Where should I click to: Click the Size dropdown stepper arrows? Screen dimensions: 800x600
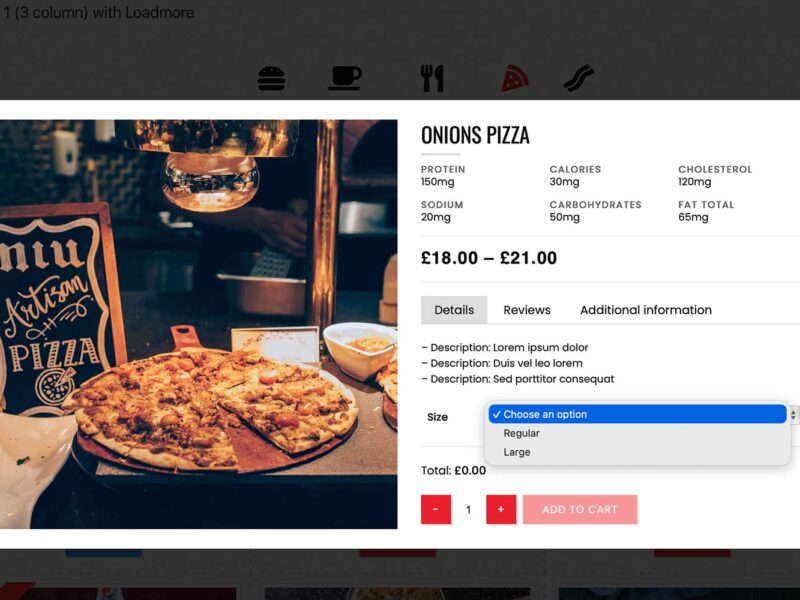[x=794, y=415]
